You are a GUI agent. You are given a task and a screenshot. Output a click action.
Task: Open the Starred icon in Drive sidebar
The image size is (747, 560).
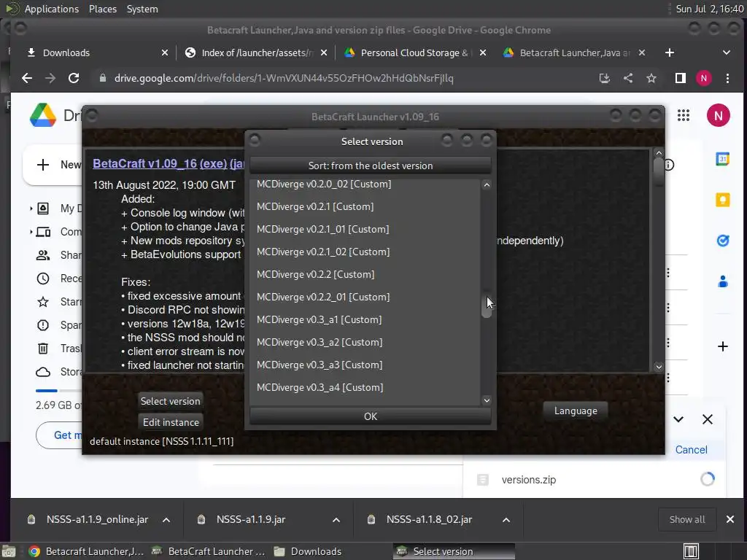click(x=43, y=302)
